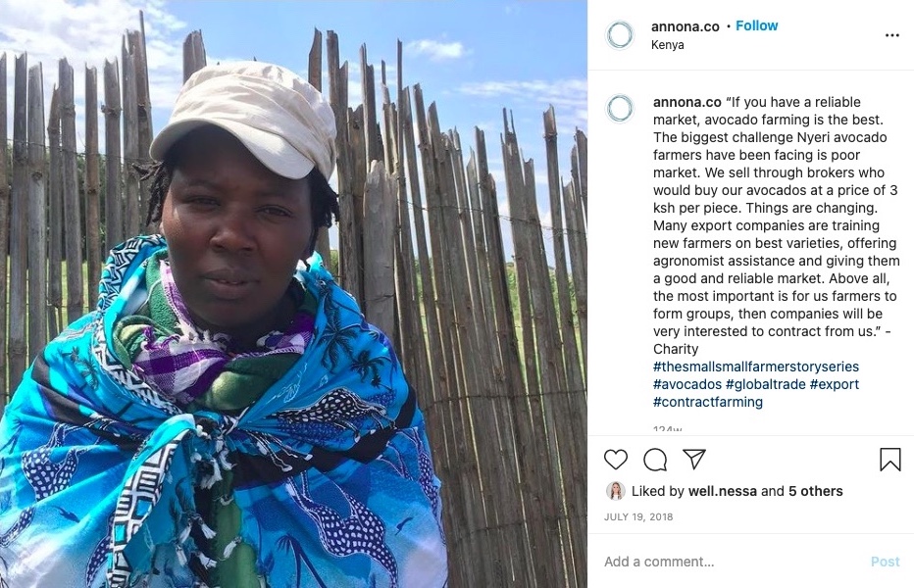This screenshot has height=588, width=914.
Task: Follow the annona.co account
Action: tap(757, 25)
